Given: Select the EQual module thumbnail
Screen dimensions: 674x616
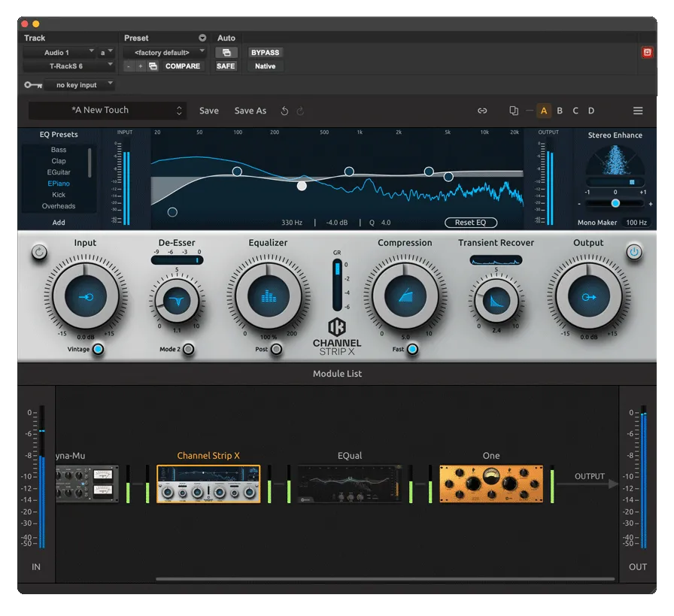Looking at the screenshot, I should point(349,484).
